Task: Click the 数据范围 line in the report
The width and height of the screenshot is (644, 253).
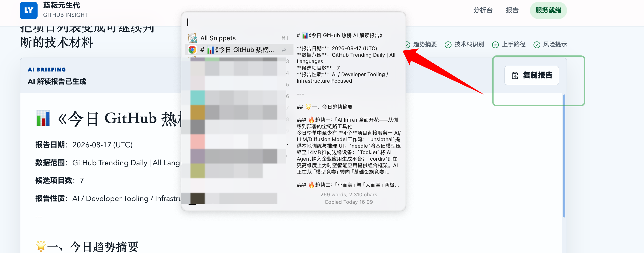Action: click(x=108, y=163)
